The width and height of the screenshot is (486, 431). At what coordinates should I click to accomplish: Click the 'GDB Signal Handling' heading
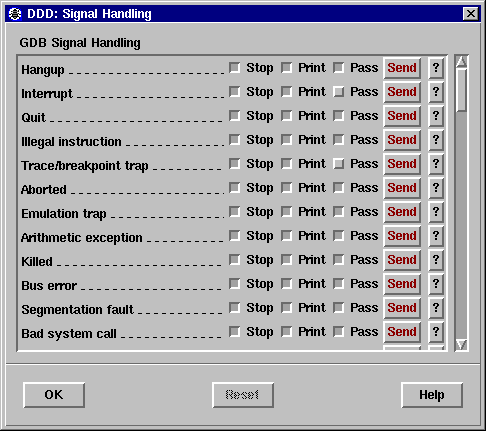80,43
